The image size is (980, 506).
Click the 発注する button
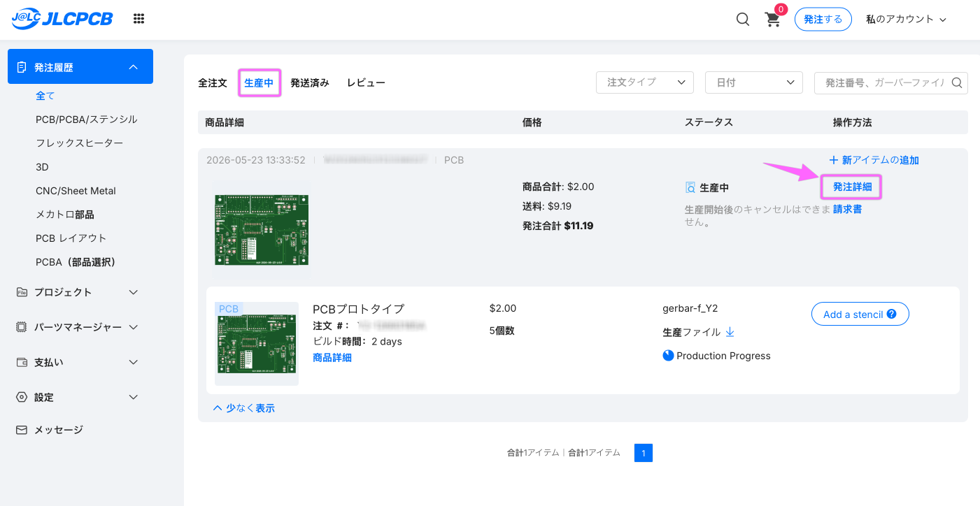coord(823,19)
